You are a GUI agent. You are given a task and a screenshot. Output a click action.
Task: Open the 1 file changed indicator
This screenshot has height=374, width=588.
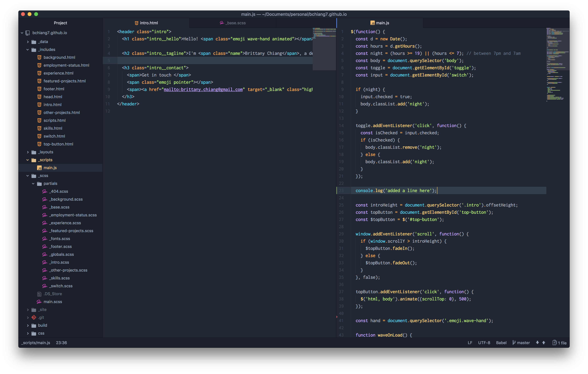[x=559, y=343]
